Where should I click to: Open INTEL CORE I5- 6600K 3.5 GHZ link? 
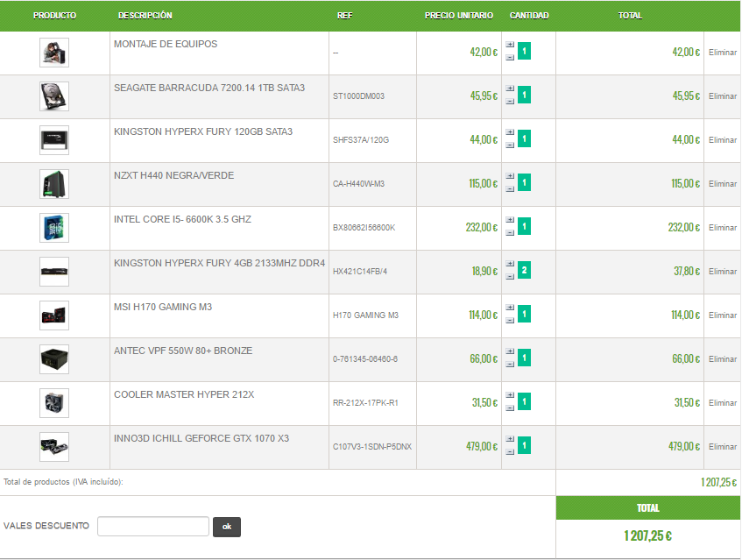click(x=182, y=219)
